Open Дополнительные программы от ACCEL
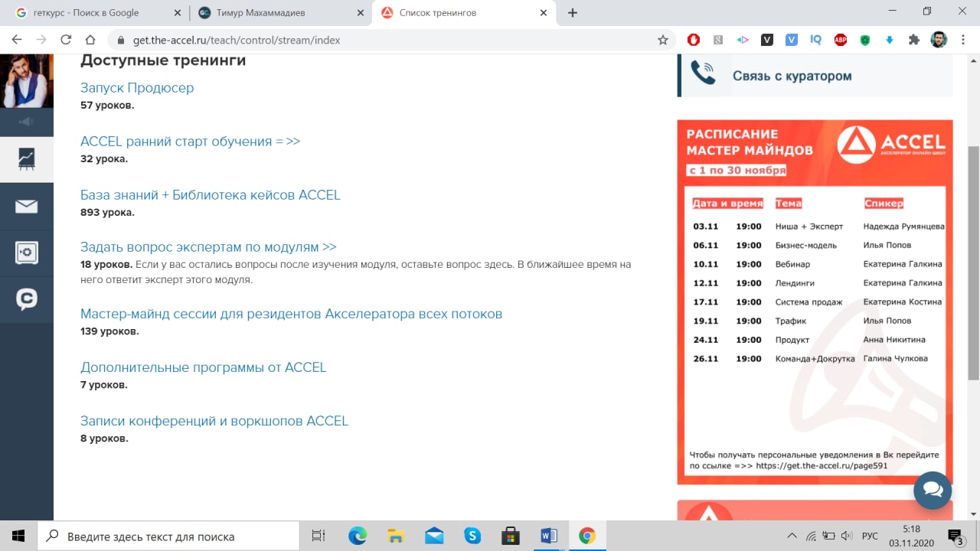This screenshot has width=980, height=551. [204, 367]
